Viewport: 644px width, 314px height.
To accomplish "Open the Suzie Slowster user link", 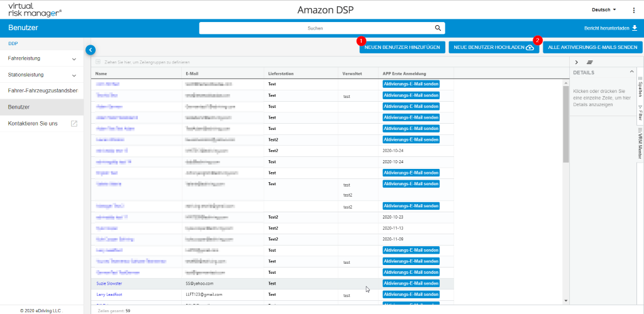I will tap(109, 283).
